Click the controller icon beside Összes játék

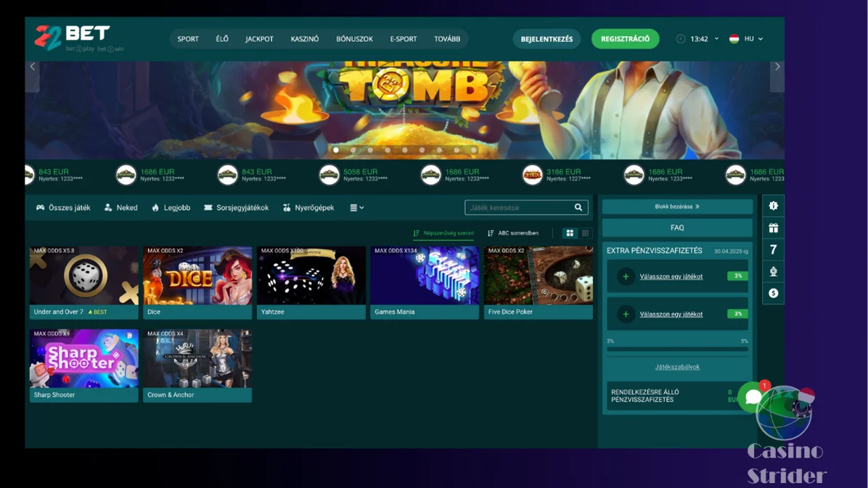click(x=41, y=207)
